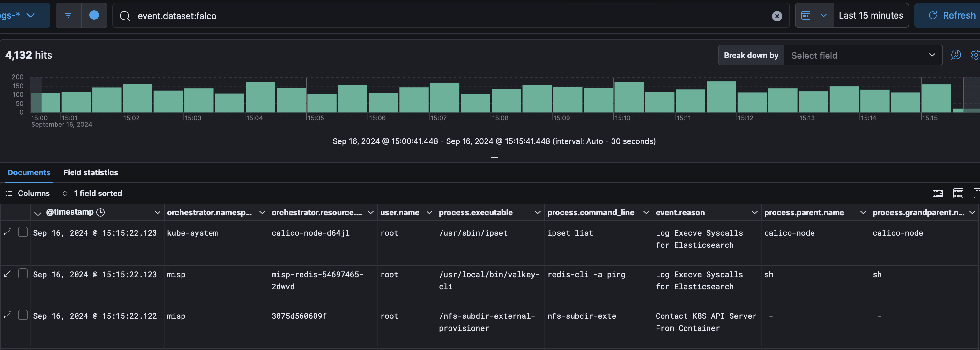
Task: Select the calico-node-d64jl row checkbox
Action: [23, 232]
